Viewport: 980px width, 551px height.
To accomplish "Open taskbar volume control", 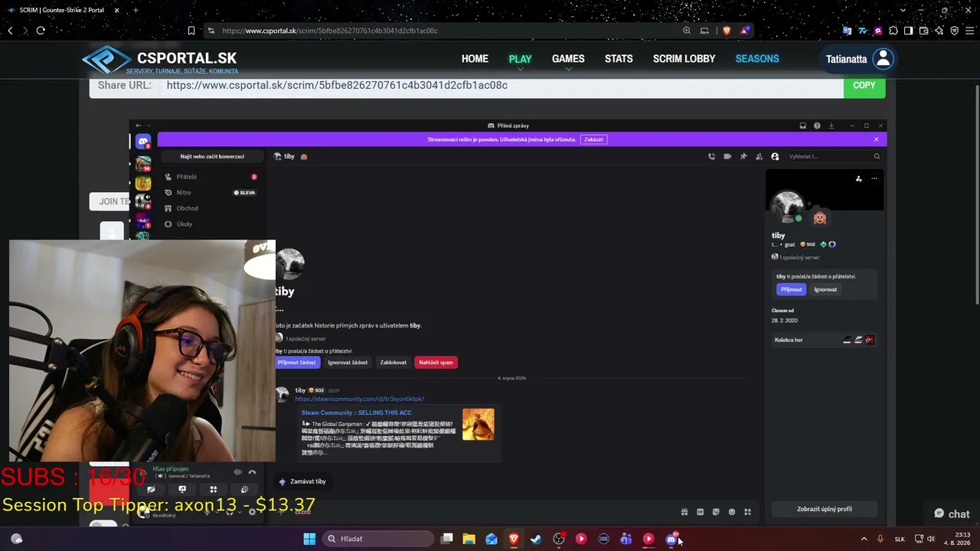I will click(x=931, y=539).
